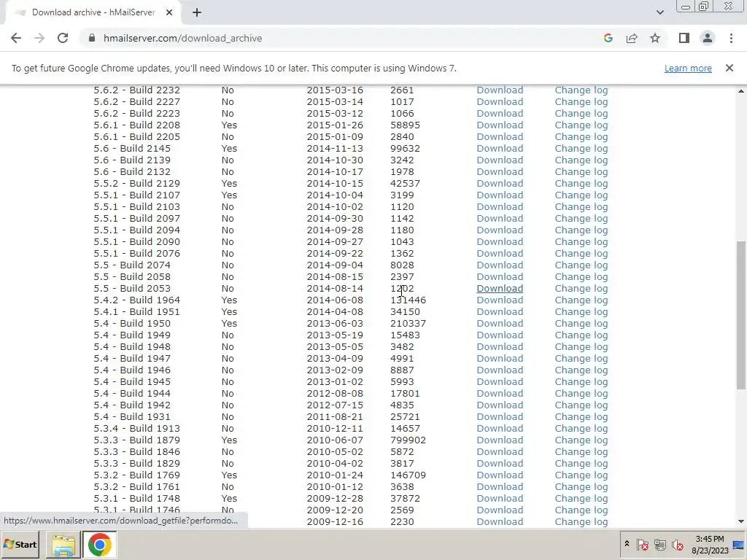Select "Yes" in the 5.5.2 Build 2129 row

pos(229,183)
